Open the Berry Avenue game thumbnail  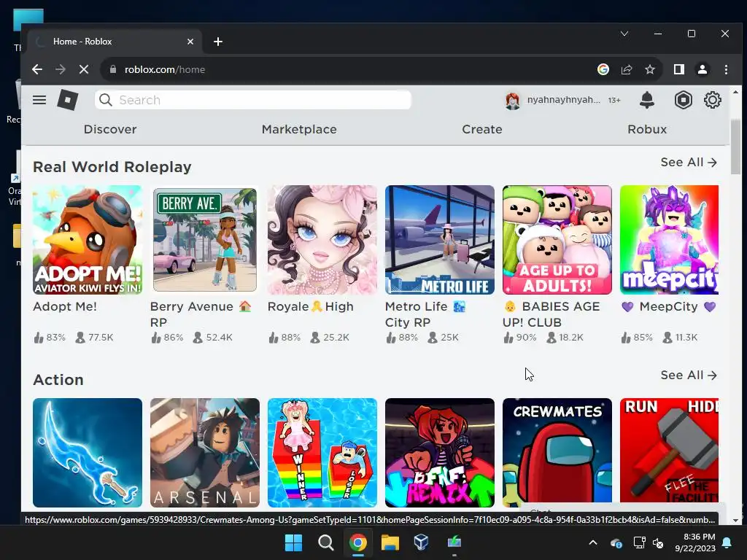[205, 240]
